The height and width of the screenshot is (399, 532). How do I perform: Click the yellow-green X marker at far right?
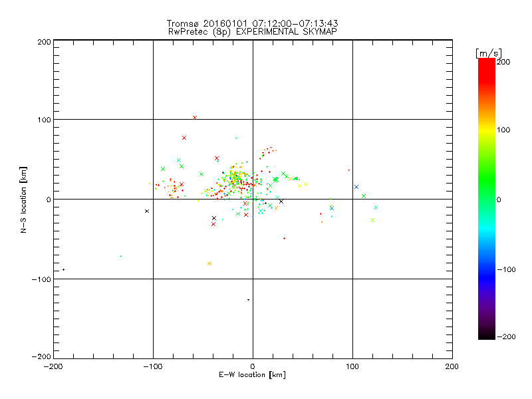click(x=372, y=220)
